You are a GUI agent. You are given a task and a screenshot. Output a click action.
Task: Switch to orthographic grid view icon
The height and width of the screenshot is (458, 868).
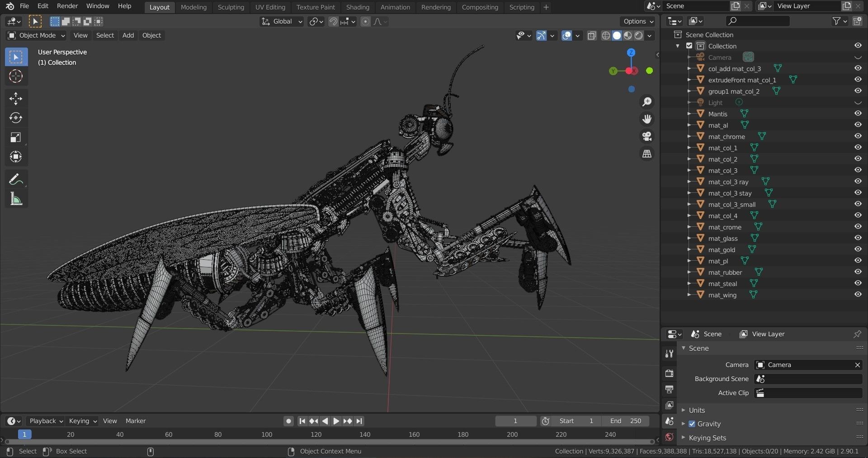click(647, 154)
